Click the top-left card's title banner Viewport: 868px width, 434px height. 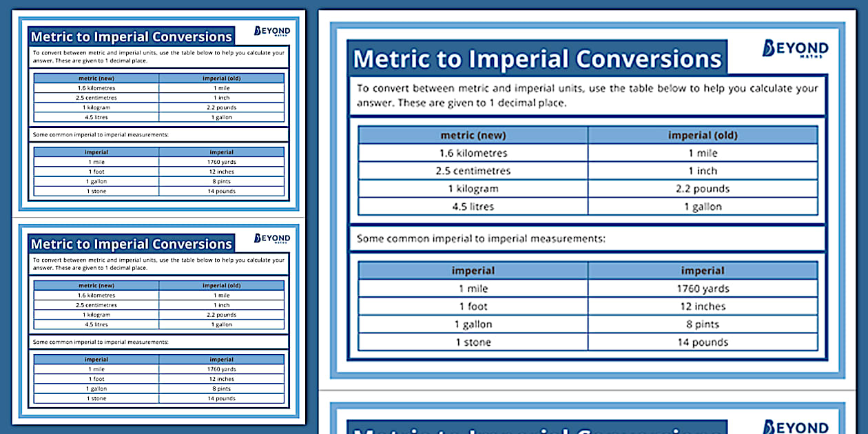click(x=132, y=37)
